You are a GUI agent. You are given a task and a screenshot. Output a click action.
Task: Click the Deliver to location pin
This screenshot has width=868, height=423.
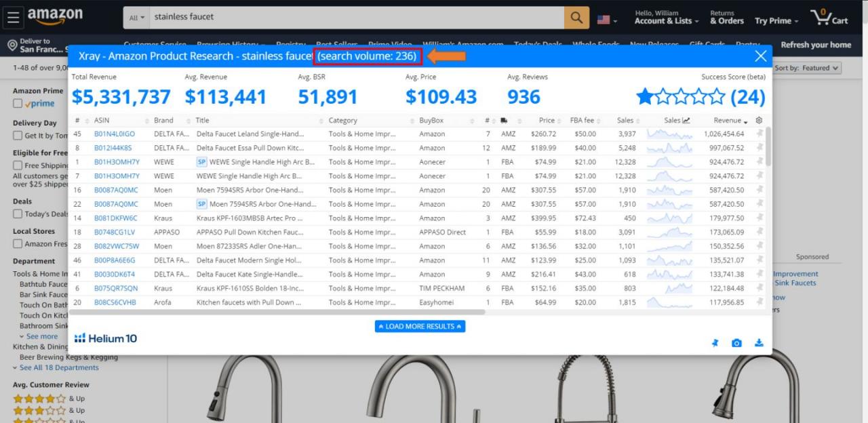click(12, 45)
